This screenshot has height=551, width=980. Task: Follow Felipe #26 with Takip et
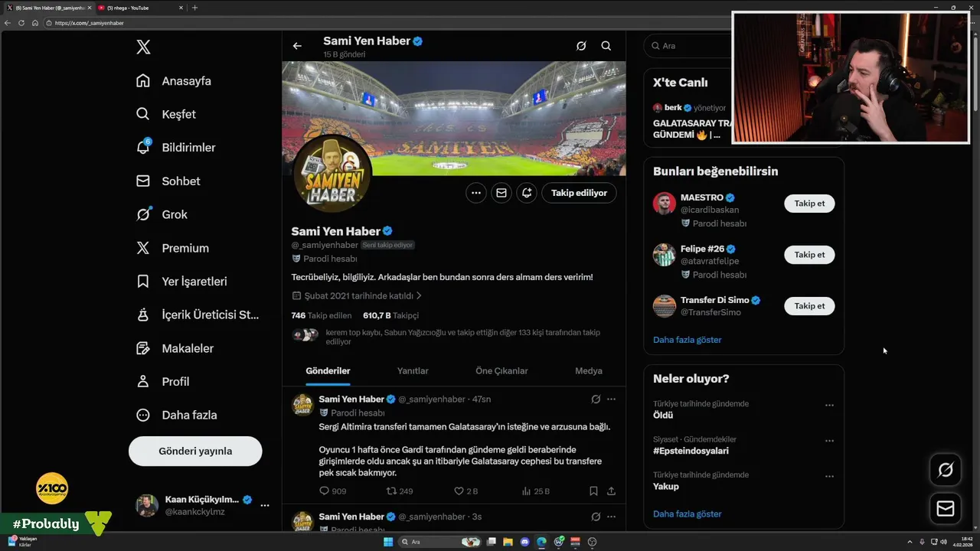tap(809, 255)
